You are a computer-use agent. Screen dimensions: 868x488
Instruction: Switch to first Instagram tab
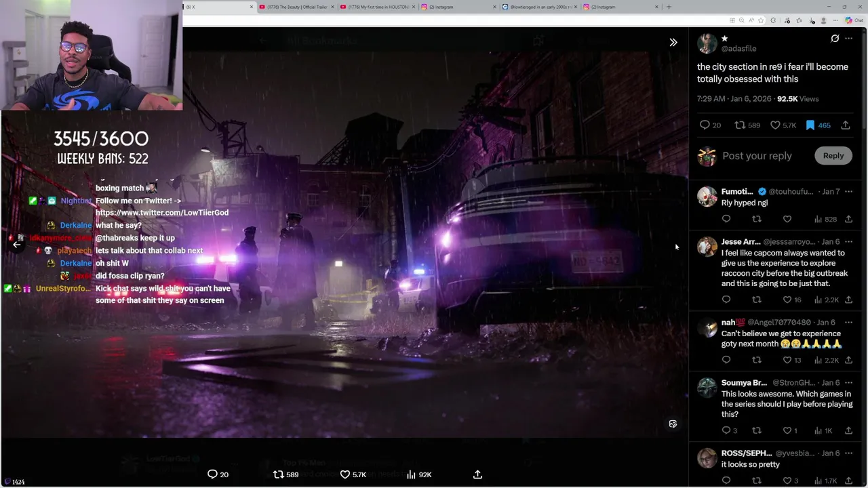(458, 7)
